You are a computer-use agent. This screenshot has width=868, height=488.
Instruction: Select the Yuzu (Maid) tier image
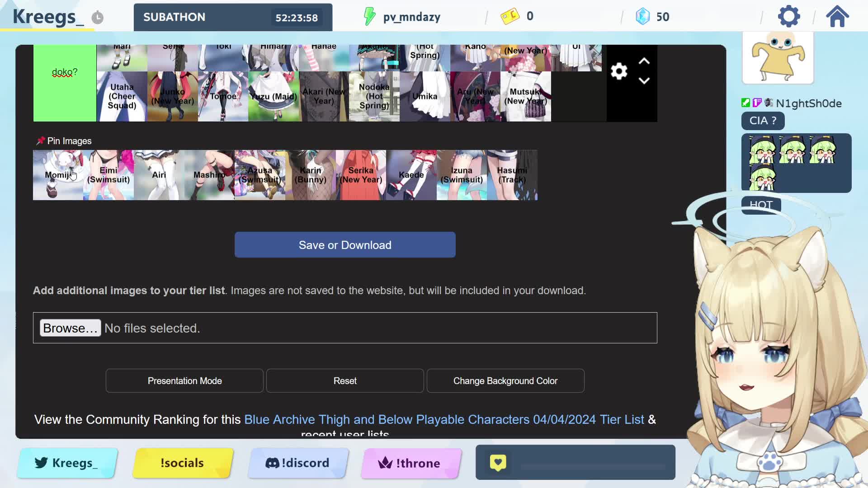click(274, 96)
